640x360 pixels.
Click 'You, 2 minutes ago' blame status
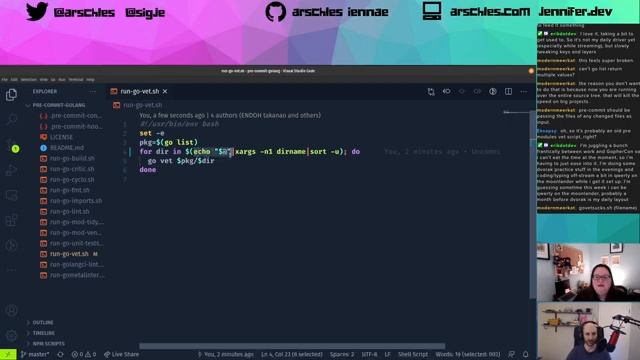click(226, 354)
